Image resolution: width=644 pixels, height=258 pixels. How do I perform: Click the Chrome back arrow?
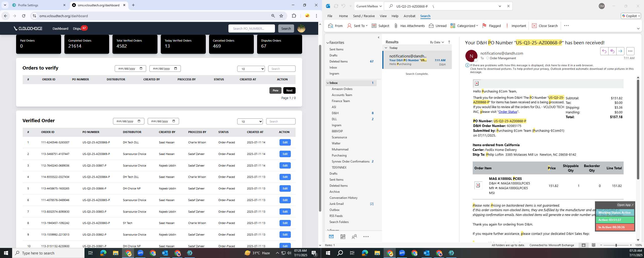tap(6, 16)
